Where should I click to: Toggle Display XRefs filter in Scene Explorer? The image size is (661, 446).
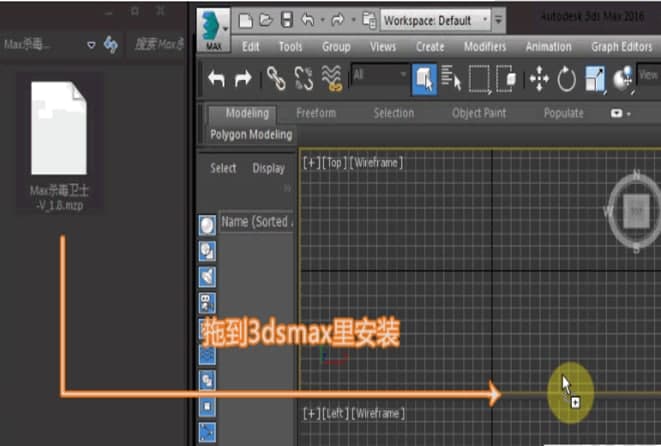pos(207,406)
